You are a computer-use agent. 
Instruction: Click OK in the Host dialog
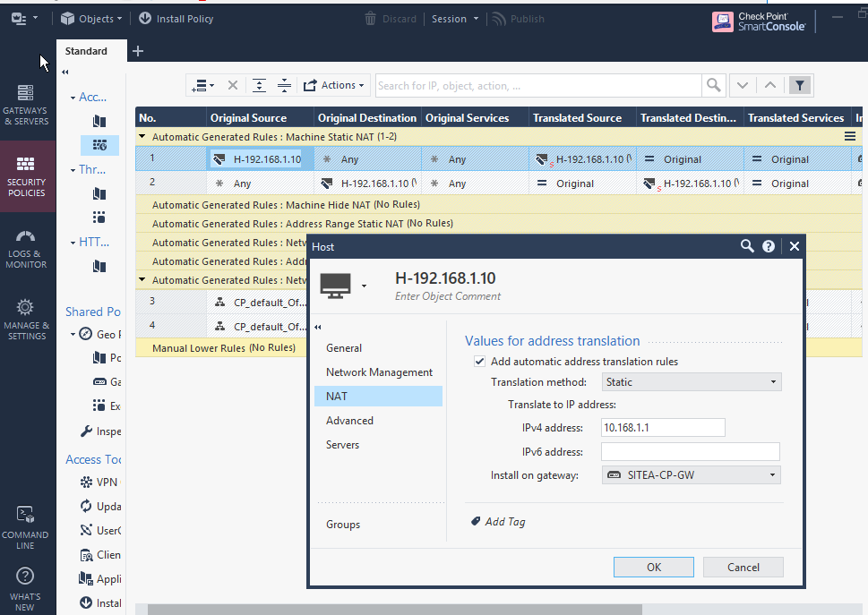pos(654,567)
